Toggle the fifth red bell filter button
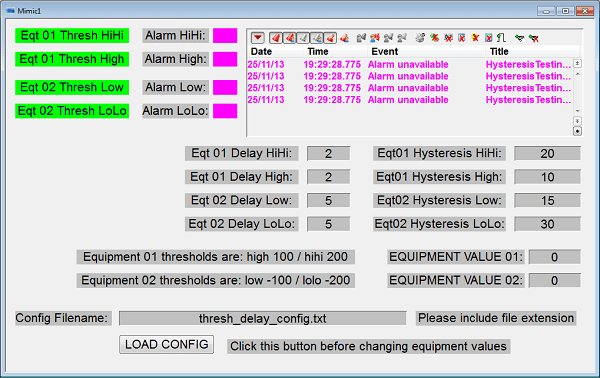 click(330, 38)
